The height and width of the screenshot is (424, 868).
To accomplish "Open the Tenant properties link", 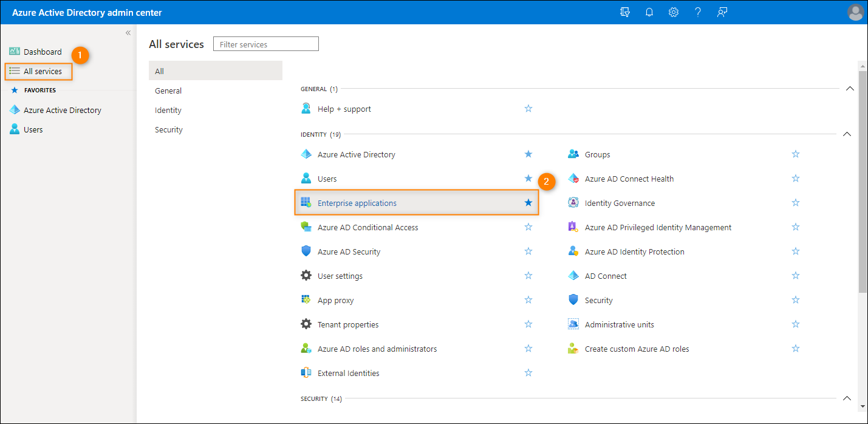I will point(348,324).
